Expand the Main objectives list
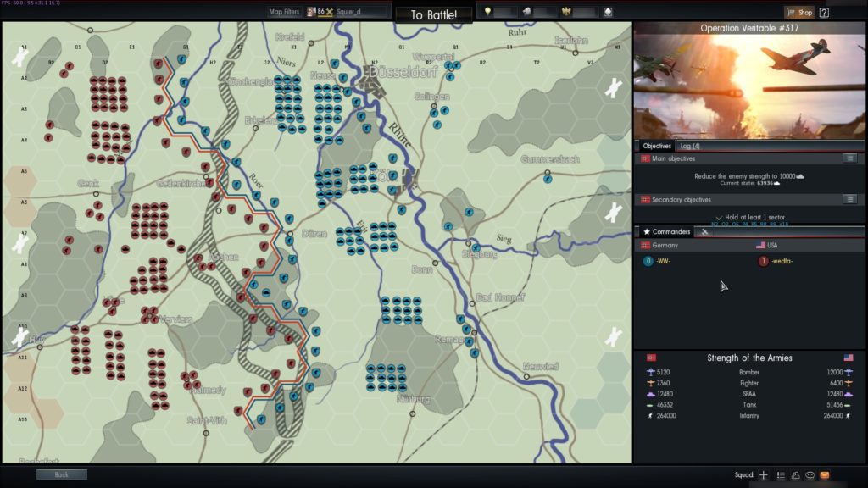The width and height of the screenshot is (868, 488). (x=849, y=158)
